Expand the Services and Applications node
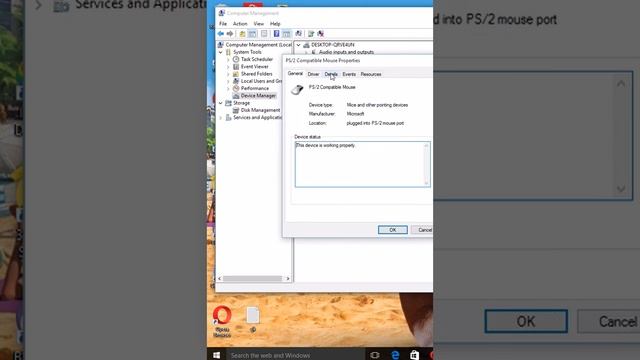The image size is (640, 360). point(221,118)
